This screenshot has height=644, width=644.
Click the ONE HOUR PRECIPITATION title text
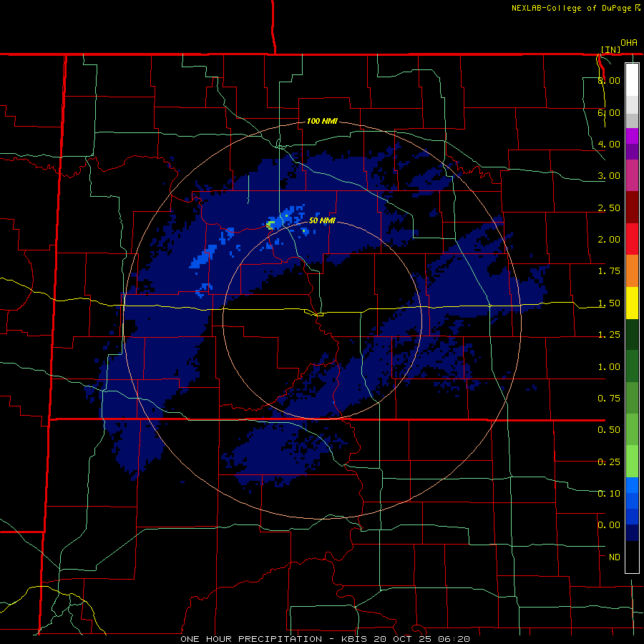tap(251, 639)
